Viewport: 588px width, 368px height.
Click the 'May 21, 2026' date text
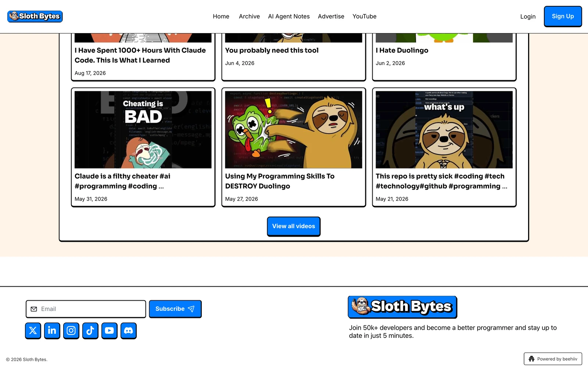[392, 199]
